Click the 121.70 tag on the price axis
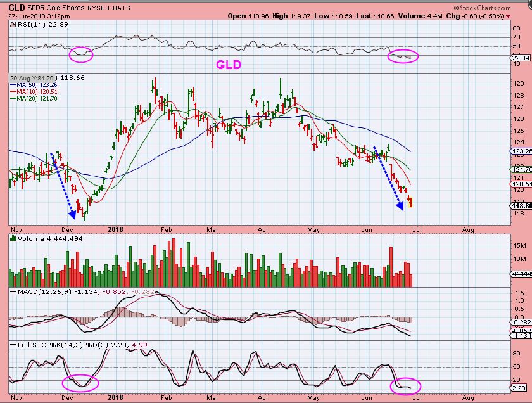 (521, 169)
